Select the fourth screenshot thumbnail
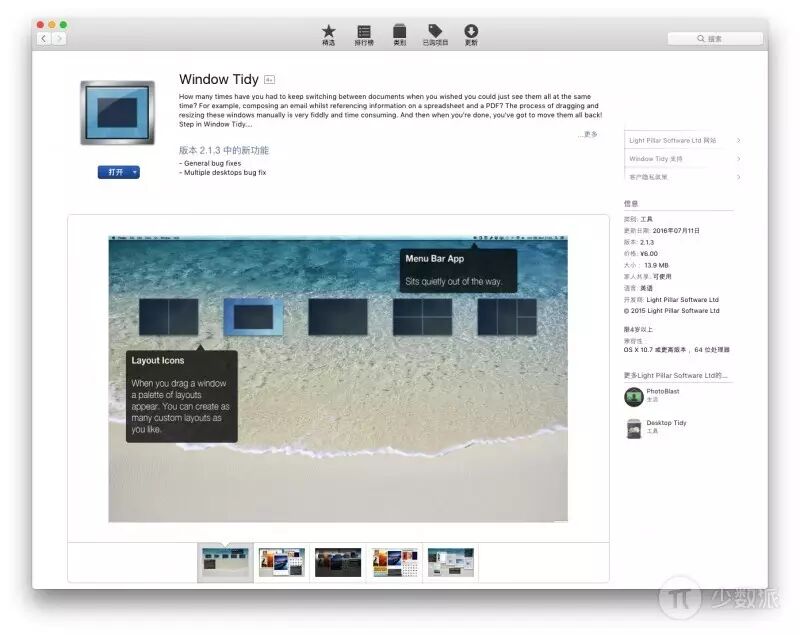The height and width of the screenshot is (635, 800). pyautogui.click(x=394, y=562)
